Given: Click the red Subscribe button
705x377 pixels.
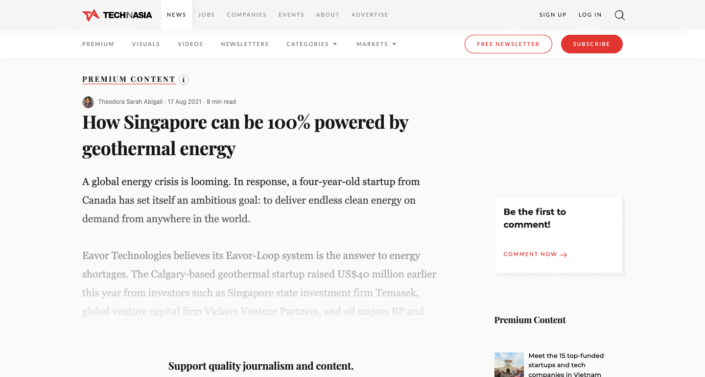Looking at the screenshot, I should [x=592, y=44].
